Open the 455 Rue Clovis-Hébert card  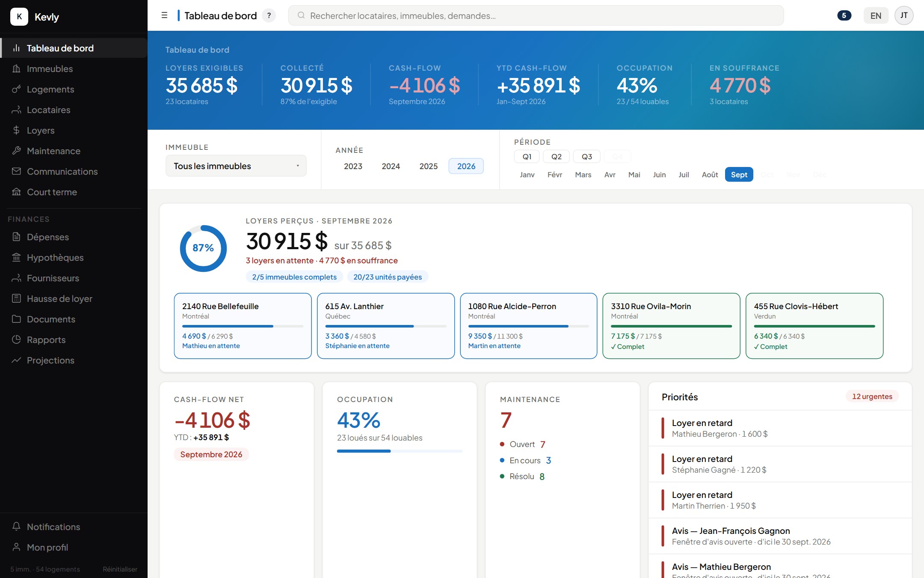click(x=814, y=326)
